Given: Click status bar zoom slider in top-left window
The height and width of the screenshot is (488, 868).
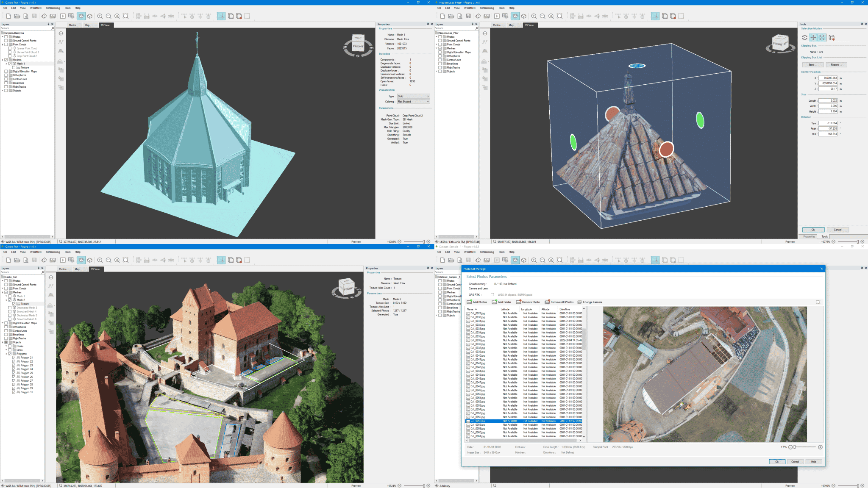Looking at the screenshot, I should pyautogui.click(x=414, y=242).
